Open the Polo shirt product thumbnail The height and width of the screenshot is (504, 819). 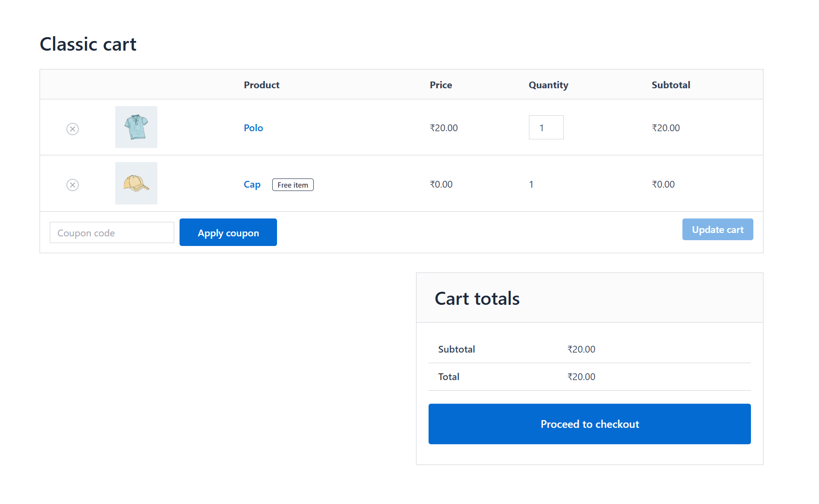click(136, 127)
